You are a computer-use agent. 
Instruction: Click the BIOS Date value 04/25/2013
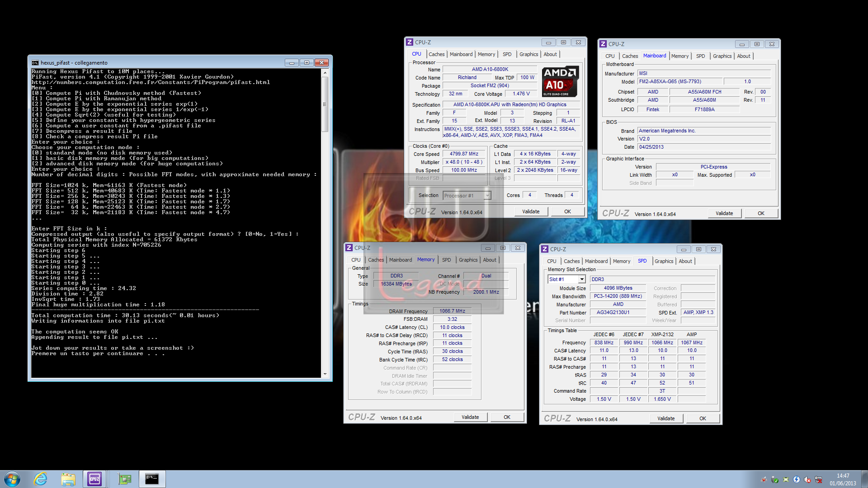coord(704,147)
